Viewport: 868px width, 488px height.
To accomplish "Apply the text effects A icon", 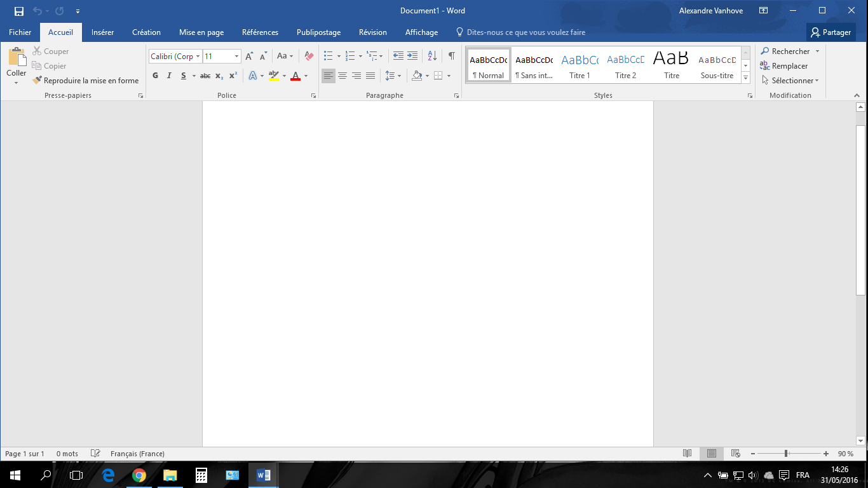I will click(x=252, y=76).
